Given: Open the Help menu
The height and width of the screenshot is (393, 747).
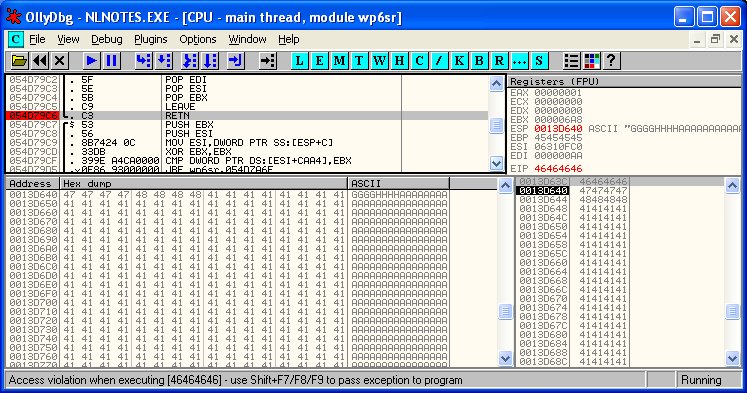Looking at the screenshot, I should [289, 39].
